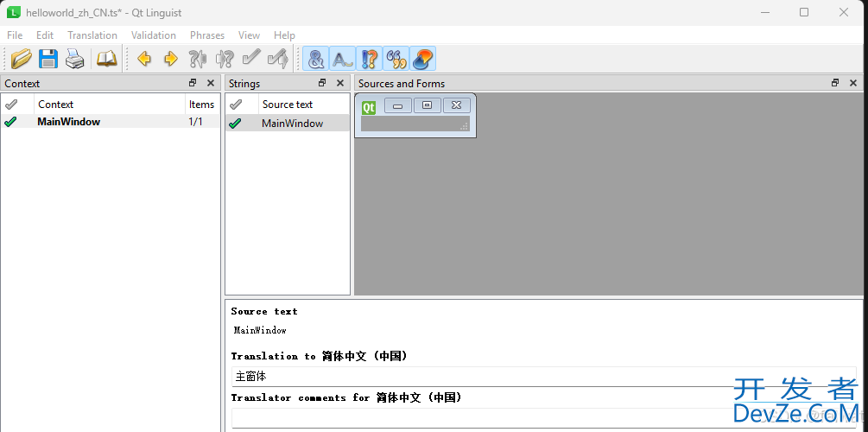Click the 1/1 items count cell
This screenshot has height=432, width=868.
(x=195, y=122)
